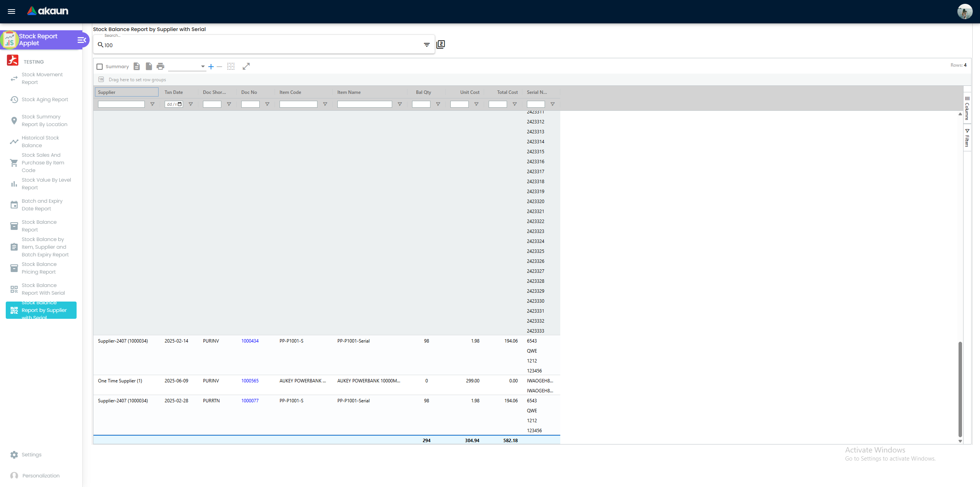The image size is (980, 487).
Task: Click the vertical scrollbar thumb of grid
Action: point(960,389)
